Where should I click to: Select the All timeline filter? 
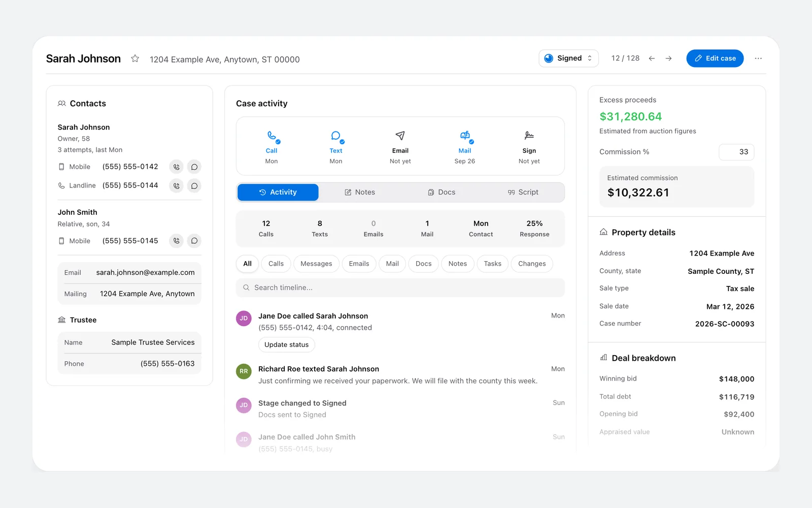248,264
